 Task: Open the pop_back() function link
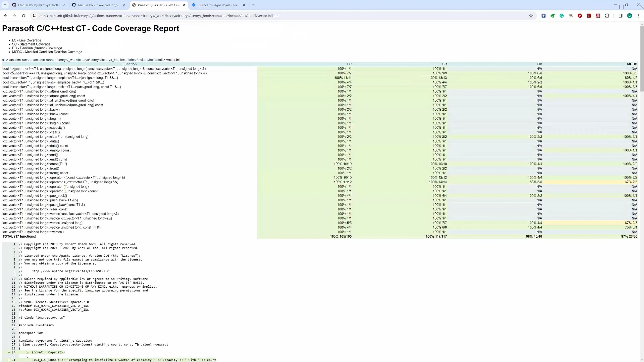(x=35, y=196)
